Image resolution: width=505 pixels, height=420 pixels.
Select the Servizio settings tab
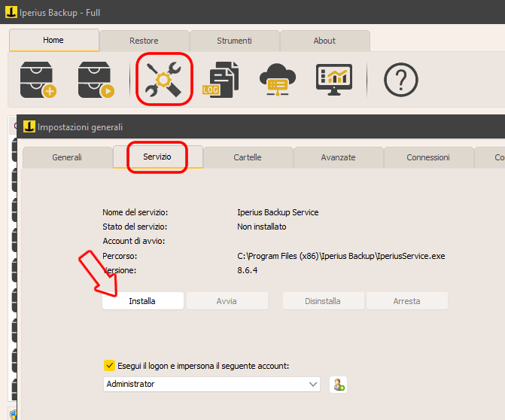pyautogui.click(x=157, y=157)
